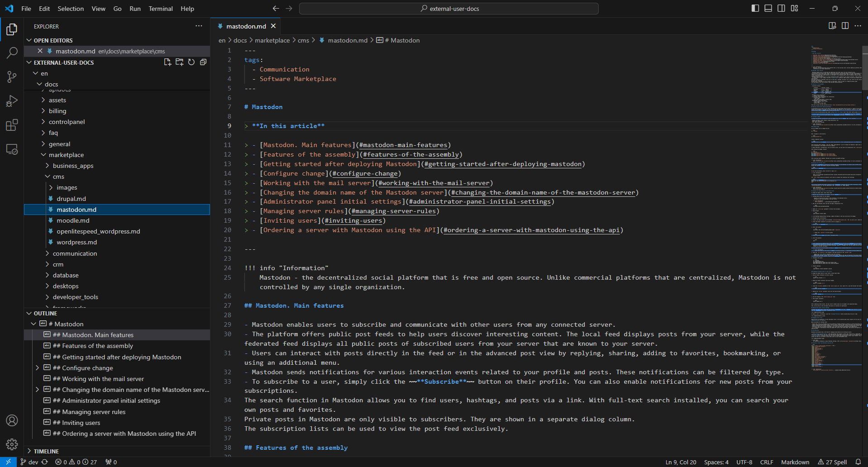Toggle the secondary side bar layout button
Viewport: 868px width, 467px height.
pyautogui.click(x=781, y=9)
